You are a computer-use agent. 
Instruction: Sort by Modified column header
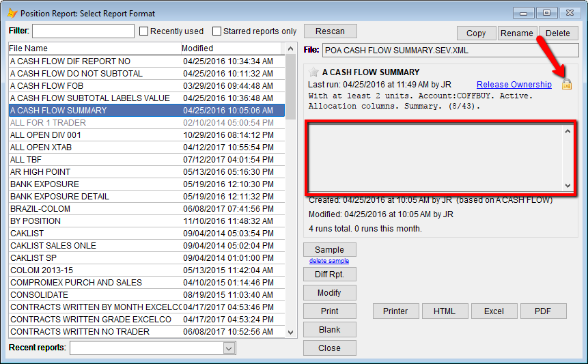[x=231, y=48]
